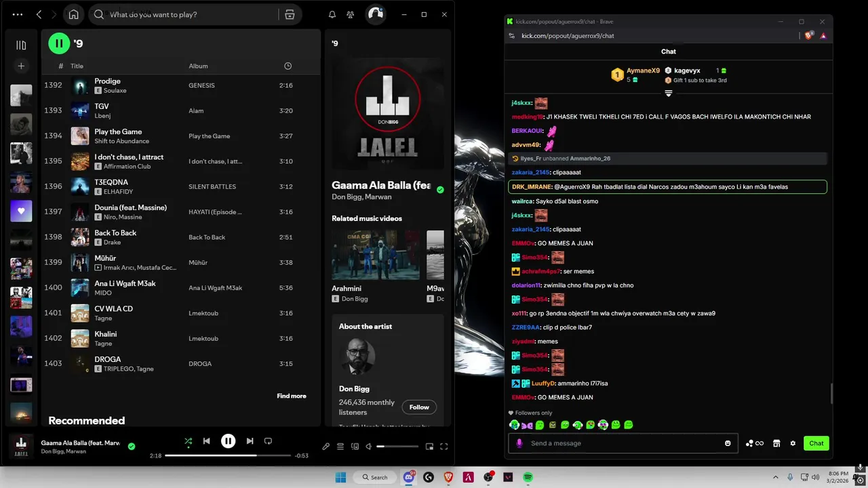Pause playlist with green header button
The width and height of the screenshot is (868, 488).
point(59,43)
